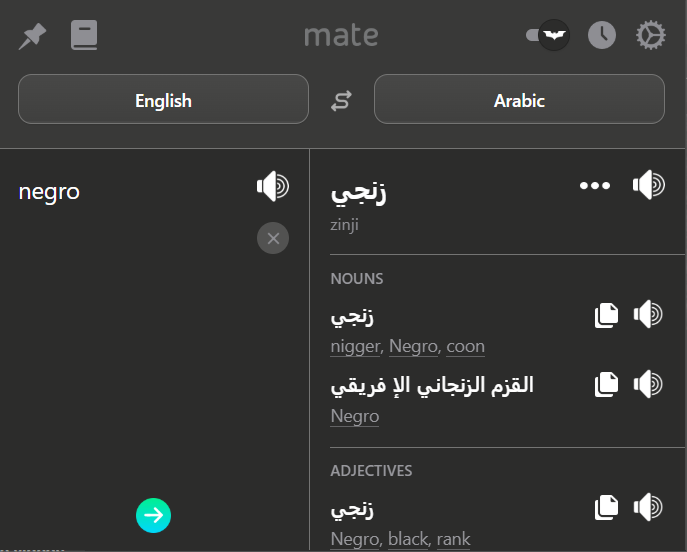The height and width of the screenshot is (552, 687).
Task: Open the English source language selector
Action: [163, 99]
